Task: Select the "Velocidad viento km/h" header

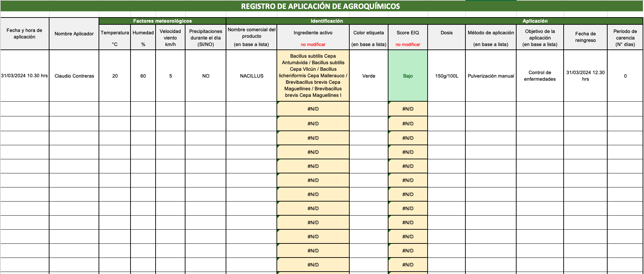Action: [170, 37]
